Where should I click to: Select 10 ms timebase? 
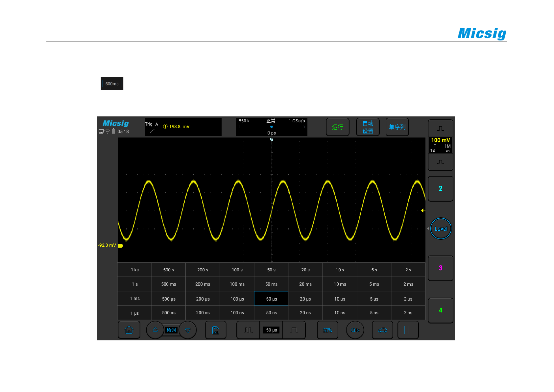pos(340,284)
